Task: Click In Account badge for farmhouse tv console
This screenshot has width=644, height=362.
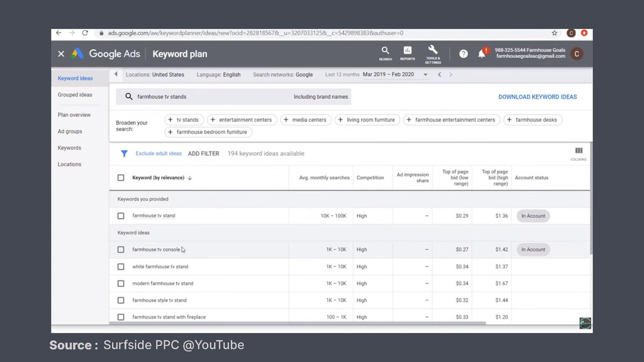Action: click(533, 250)
